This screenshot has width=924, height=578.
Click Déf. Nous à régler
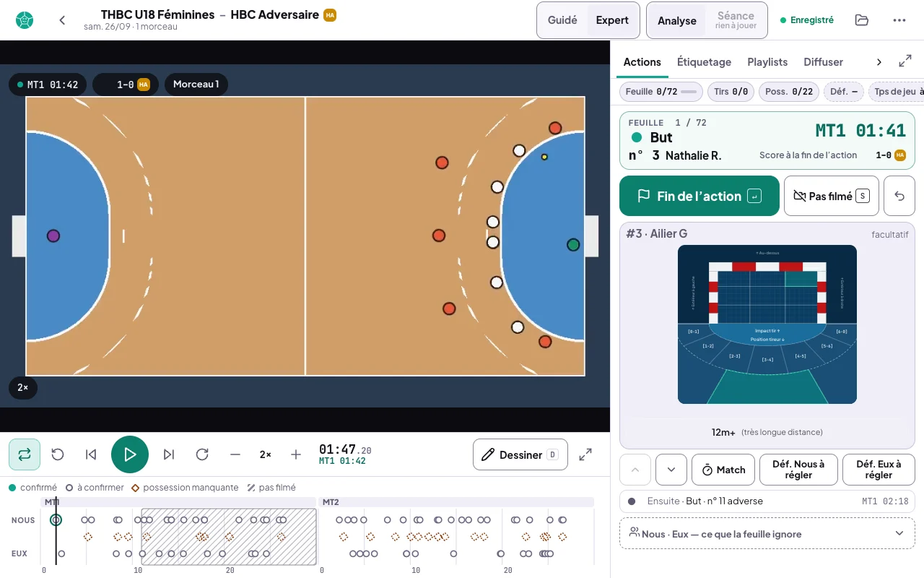coord(798,470)
